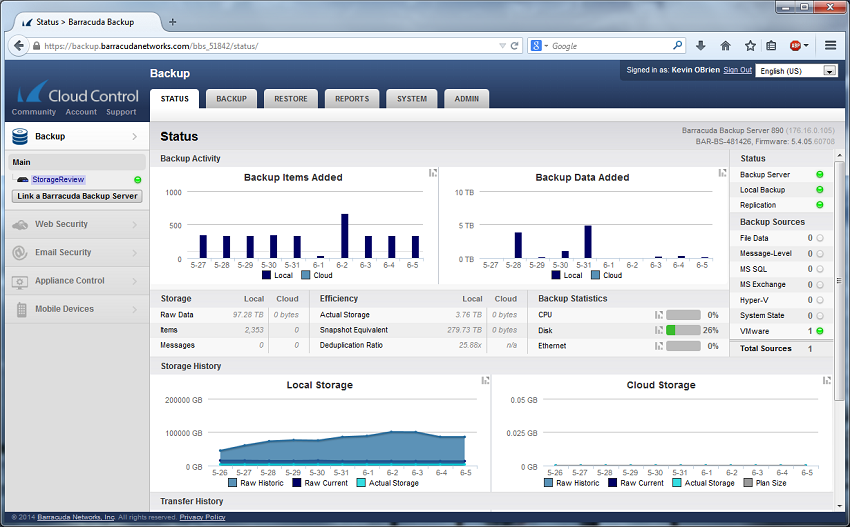Toggle Cloud legend under Backup Items Added

(x=317, y=275)
